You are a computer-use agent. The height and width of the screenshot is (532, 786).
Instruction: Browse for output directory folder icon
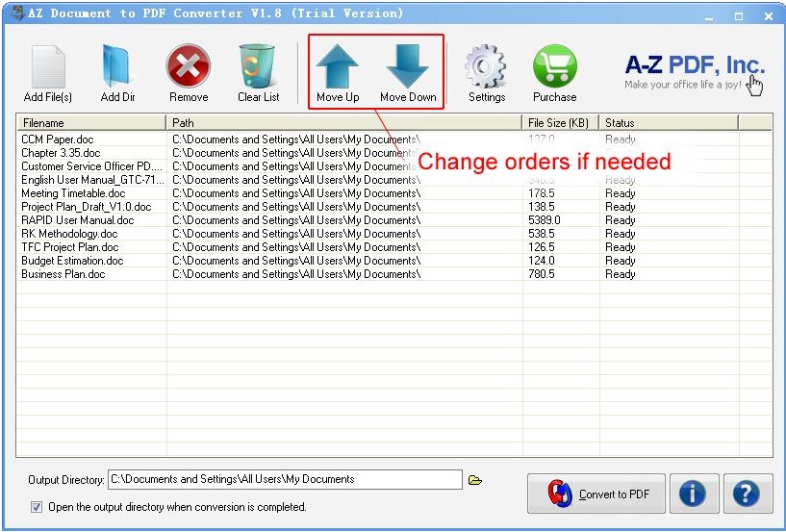tap(474, 480)
